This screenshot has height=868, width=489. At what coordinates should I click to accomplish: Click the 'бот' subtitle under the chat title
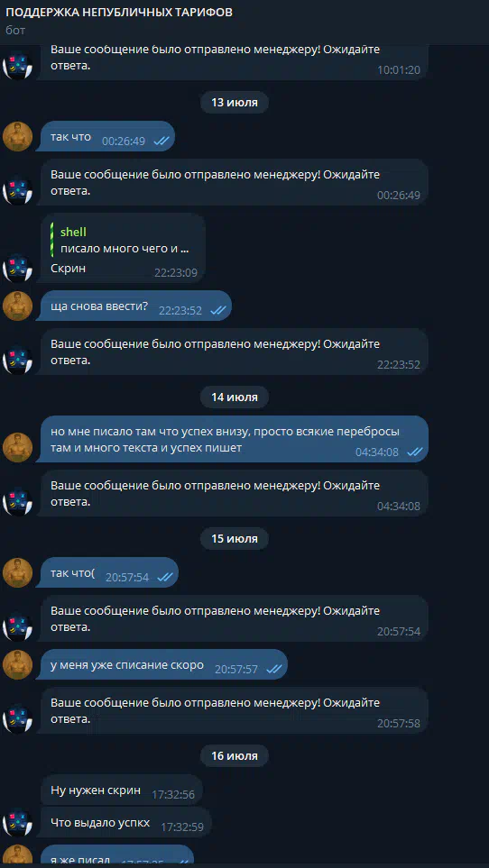click(15, 31)
